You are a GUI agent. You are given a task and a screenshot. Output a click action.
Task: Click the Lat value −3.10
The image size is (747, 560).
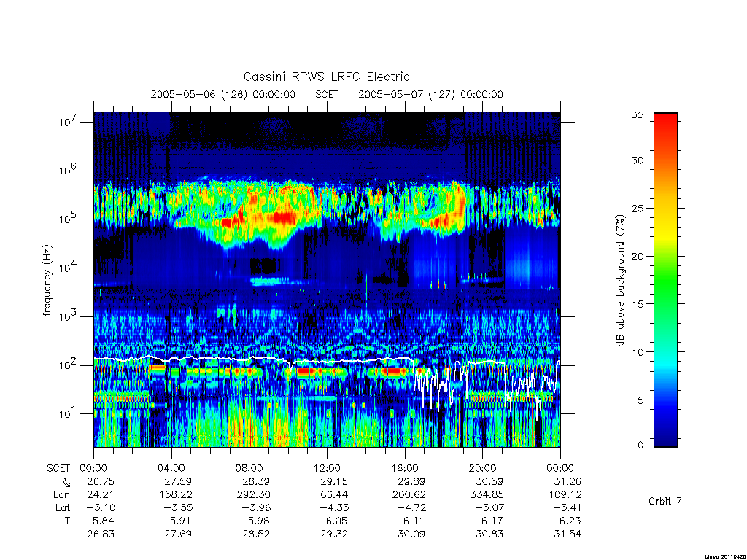click(100, 507)
